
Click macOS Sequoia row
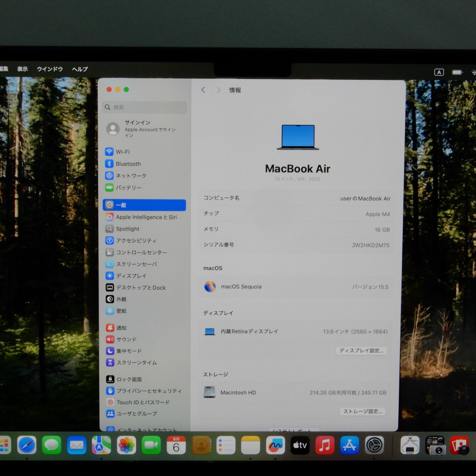[296, 286]
